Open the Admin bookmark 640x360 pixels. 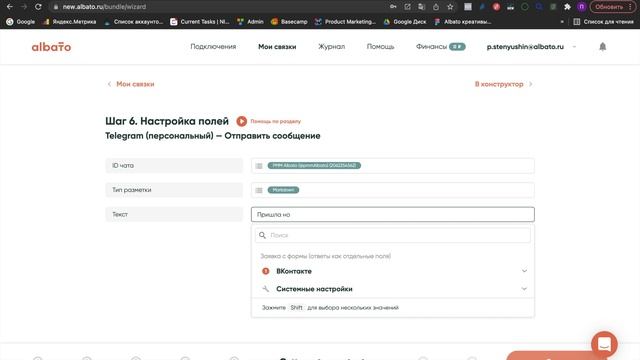(x=250, y=22)
